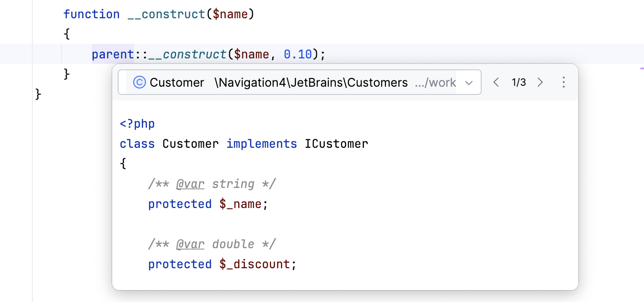Click the $_name property in popup
Viewport: 644px width, 302px height.
pyautogui.click(x=240, y=204)
